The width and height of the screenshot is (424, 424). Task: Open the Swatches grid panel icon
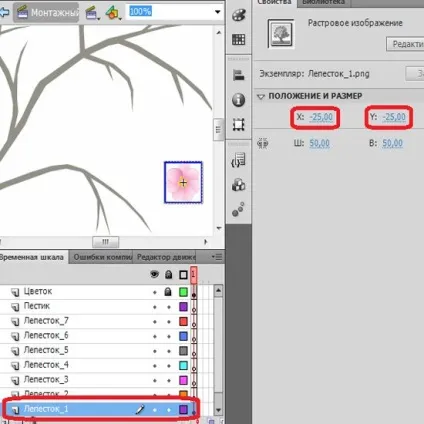click(239, 40)
